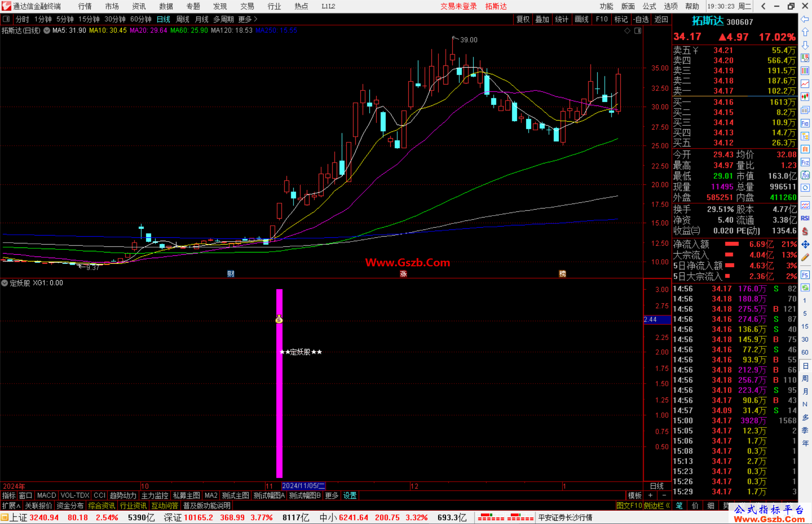Open the 模板 template dropdown
Image resolution: width=812 pixels, height=524 pixels.
coord(635,496)
